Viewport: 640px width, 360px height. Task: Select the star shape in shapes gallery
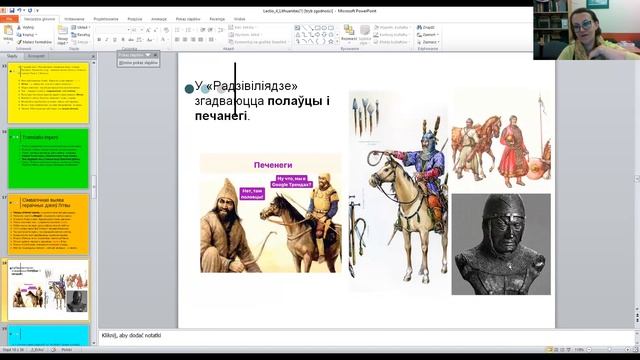tap(331, 42)
